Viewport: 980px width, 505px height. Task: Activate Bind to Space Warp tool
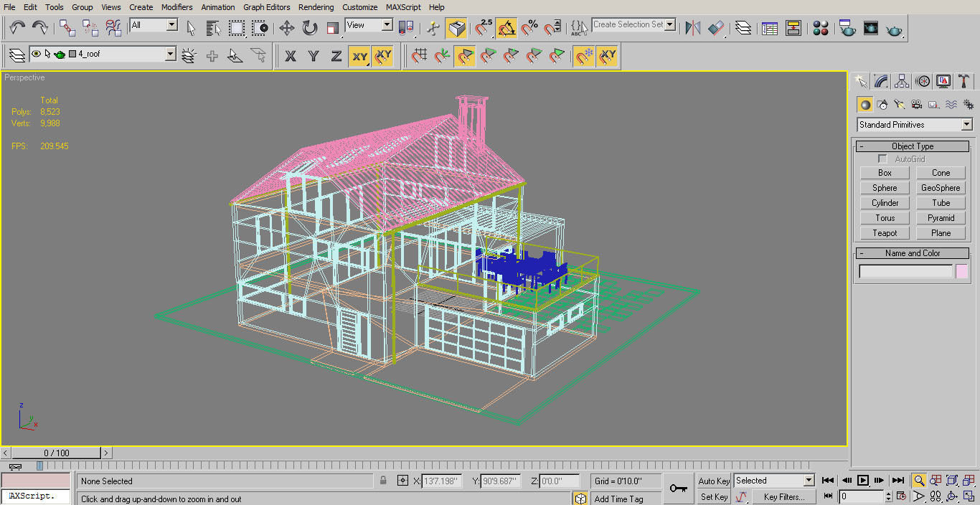tap(113, 28)
